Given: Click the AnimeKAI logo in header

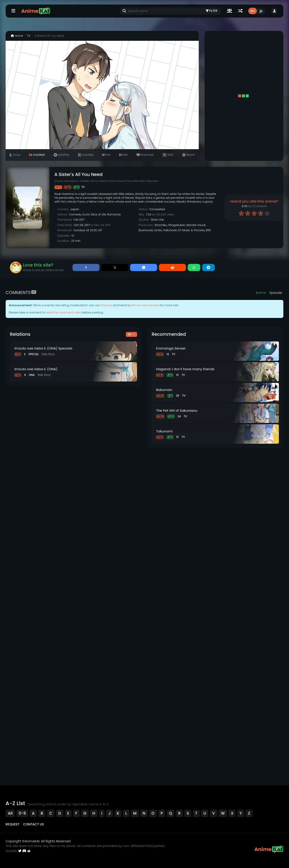Looking at the screenshot, I should click(36, 11).
